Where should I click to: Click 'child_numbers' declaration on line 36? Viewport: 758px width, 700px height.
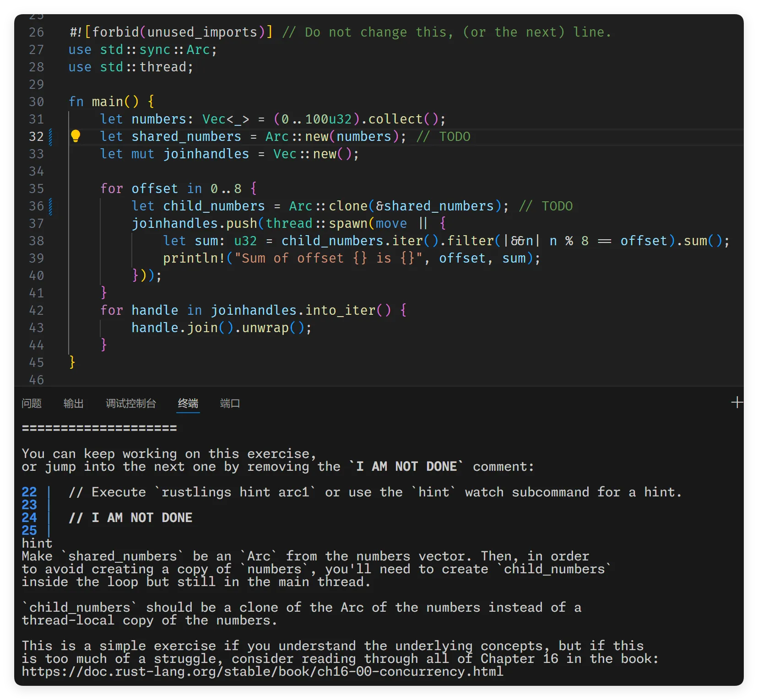[214, 206]
